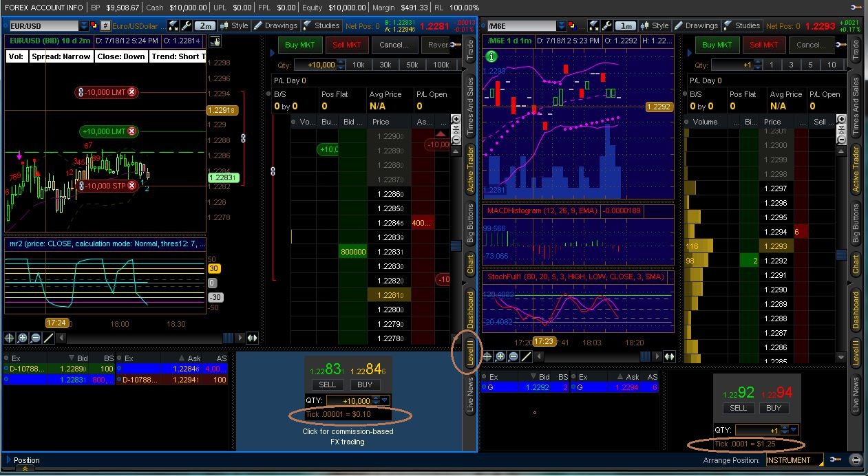
Task: Change the 1m timeframe on /M6E chart
Action: 625,25
